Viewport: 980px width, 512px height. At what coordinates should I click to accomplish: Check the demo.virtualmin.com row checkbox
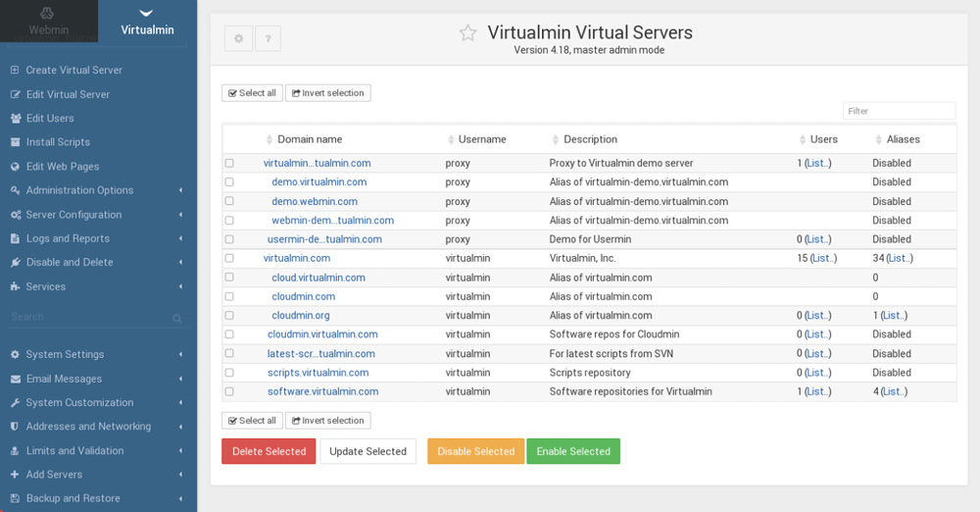click(x=229, y=182)
